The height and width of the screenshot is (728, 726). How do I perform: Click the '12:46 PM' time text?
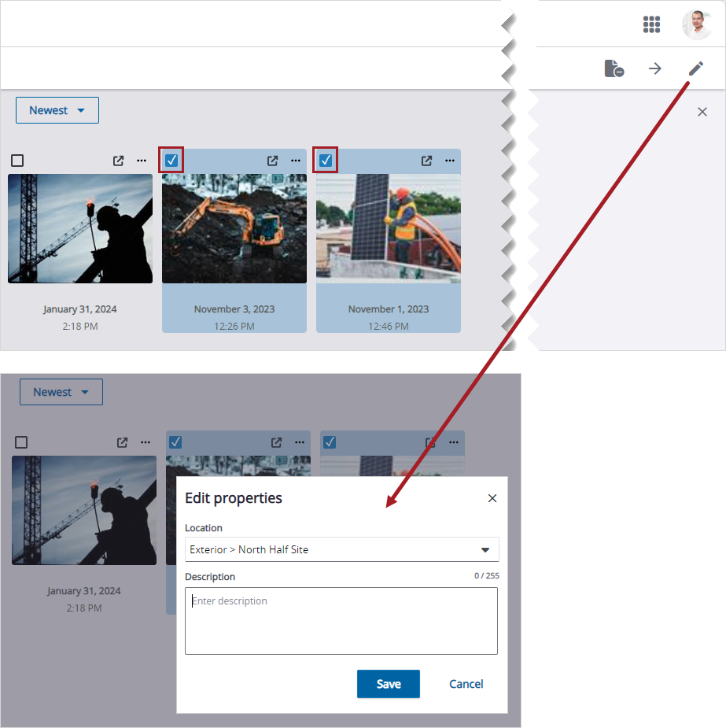(x=389, y=327)
